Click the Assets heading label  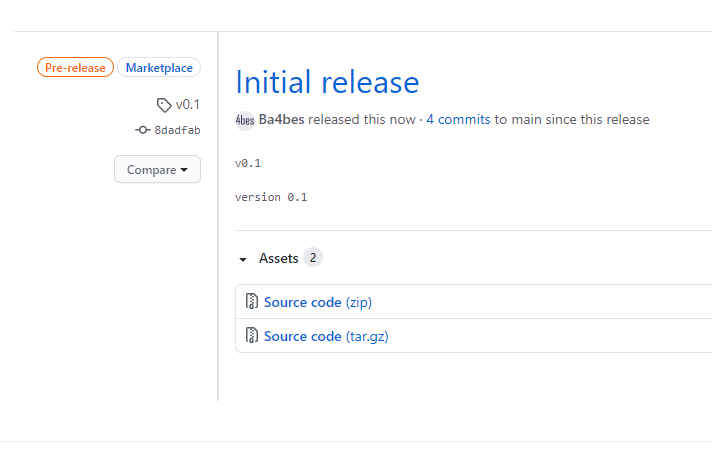(x=278, y=258)
